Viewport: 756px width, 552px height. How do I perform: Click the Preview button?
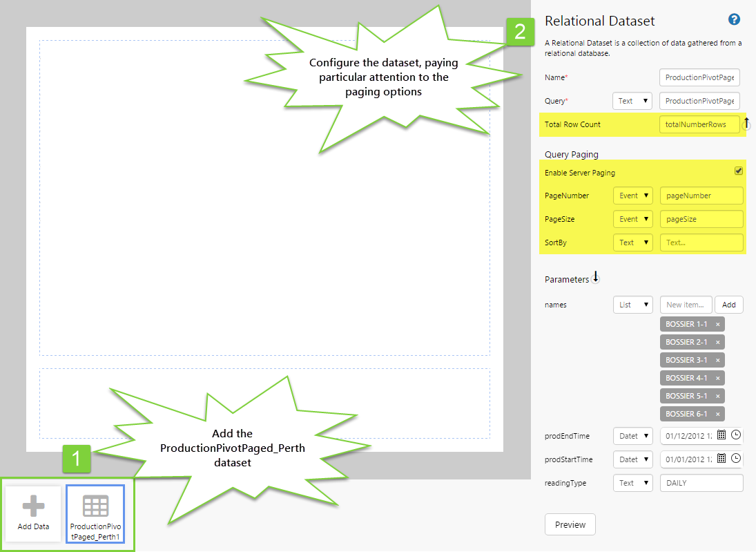coord(570,524)
